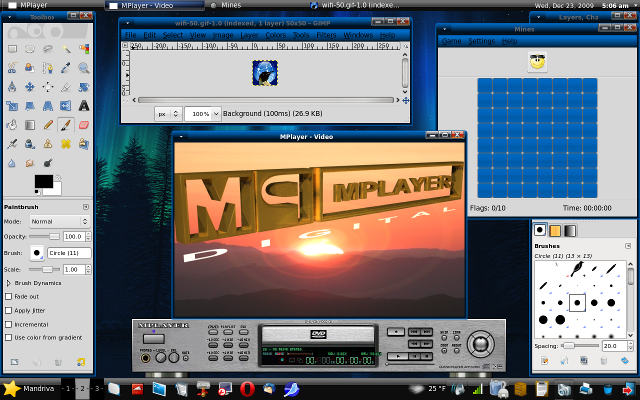Select the Heal tool
The width and height of the screenshot is (640, 400).
[x=66, y=144]
